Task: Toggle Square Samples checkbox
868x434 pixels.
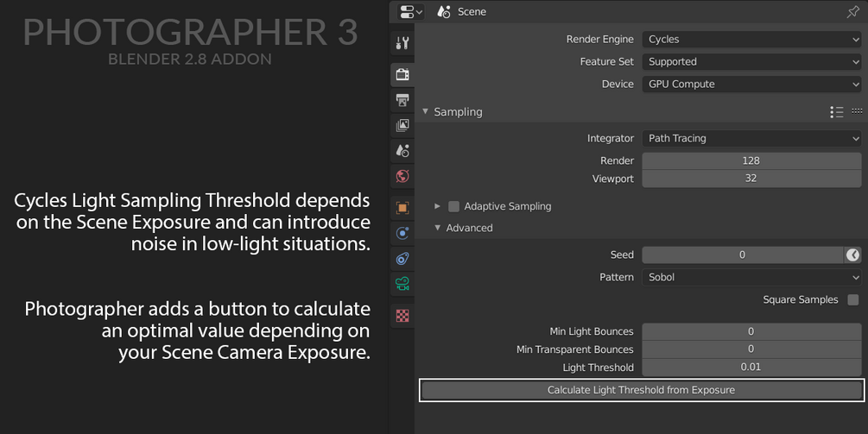Action: coord(853,299)
